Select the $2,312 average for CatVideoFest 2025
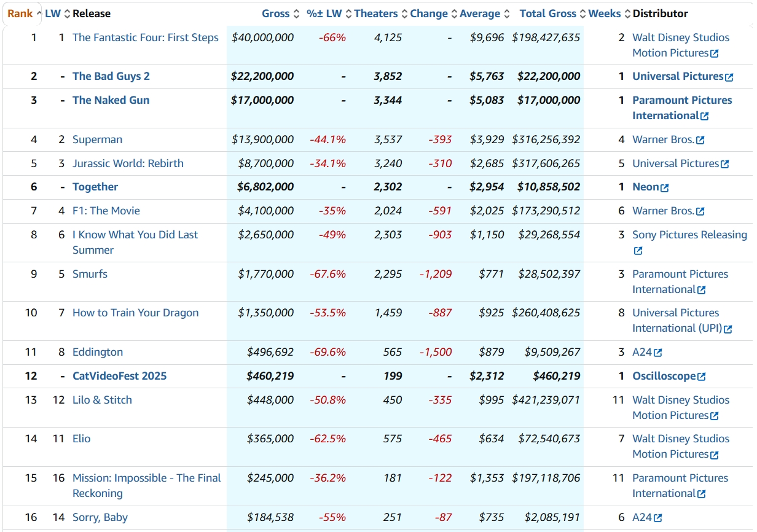Image resolution: width=757 pixels, height=532 pixels. coord(487,376)
